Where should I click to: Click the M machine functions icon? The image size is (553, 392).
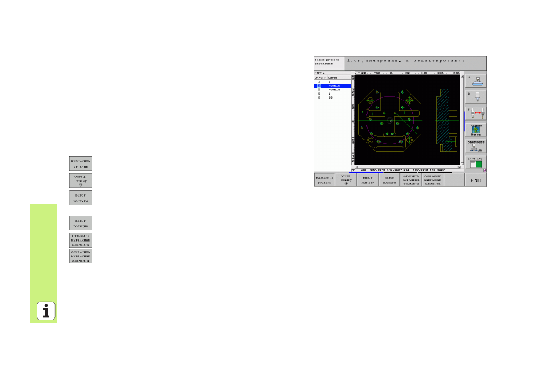pos(476,81)
